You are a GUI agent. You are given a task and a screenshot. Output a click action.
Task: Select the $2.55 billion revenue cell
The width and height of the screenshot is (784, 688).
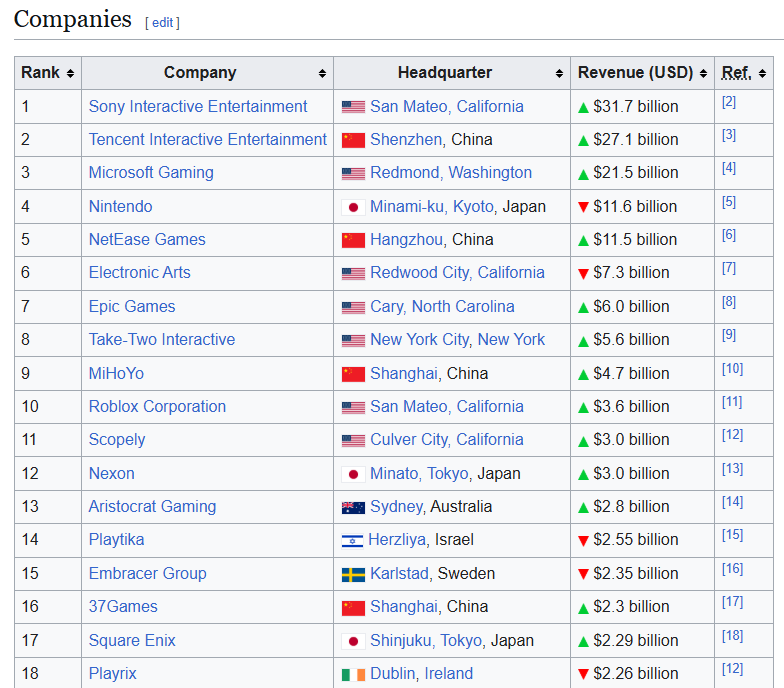642,540
